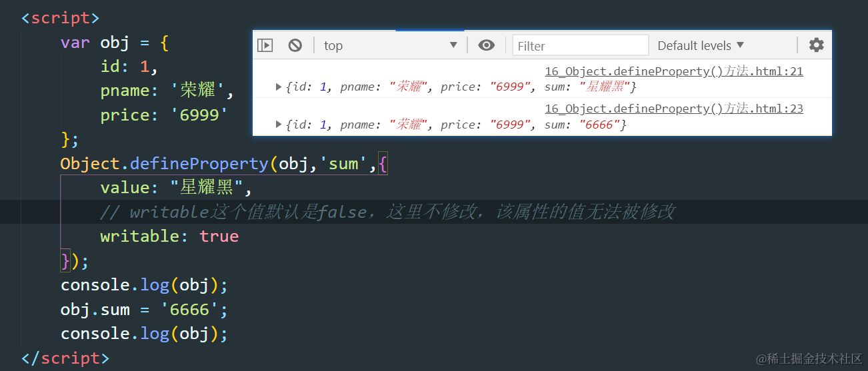Click the price: '6999' code line
Image resolution: width=868 pixels, height=371 pixels.
[164, 115]
